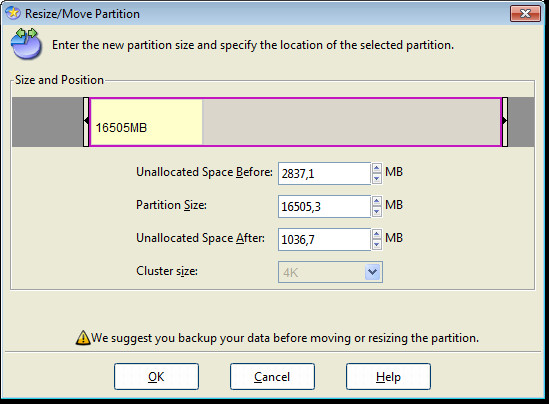
Task: Decrease Unallocated Space Before value
Action: click(377, 178)
